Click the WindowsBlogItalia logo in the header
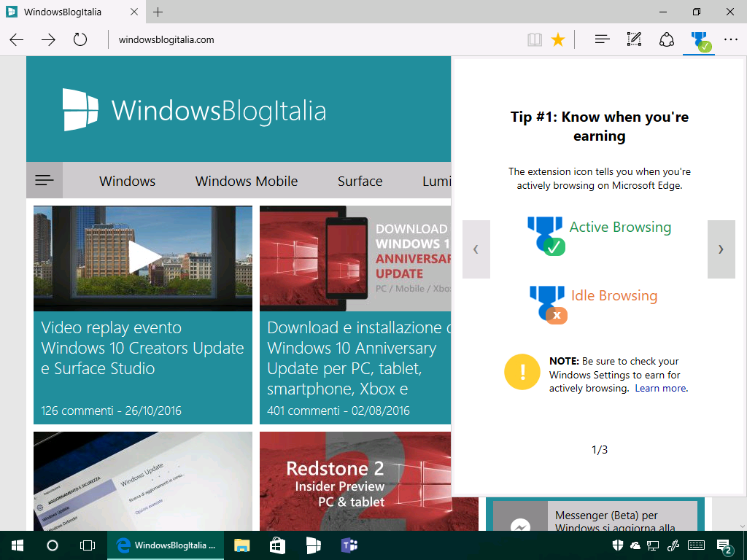747x560 pixels. coord(194,110)
